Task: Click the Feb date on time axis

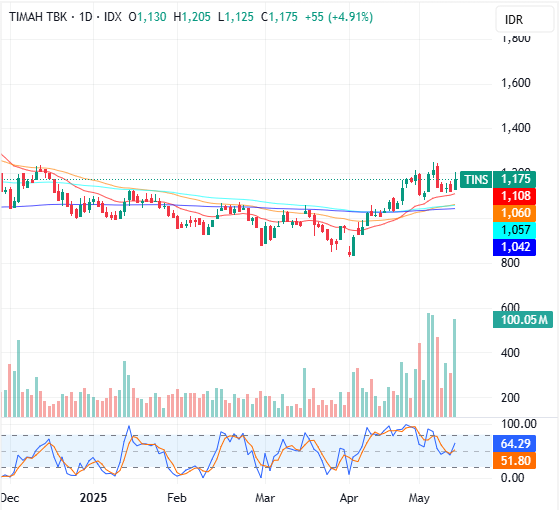Action: [x=177, y=498]
